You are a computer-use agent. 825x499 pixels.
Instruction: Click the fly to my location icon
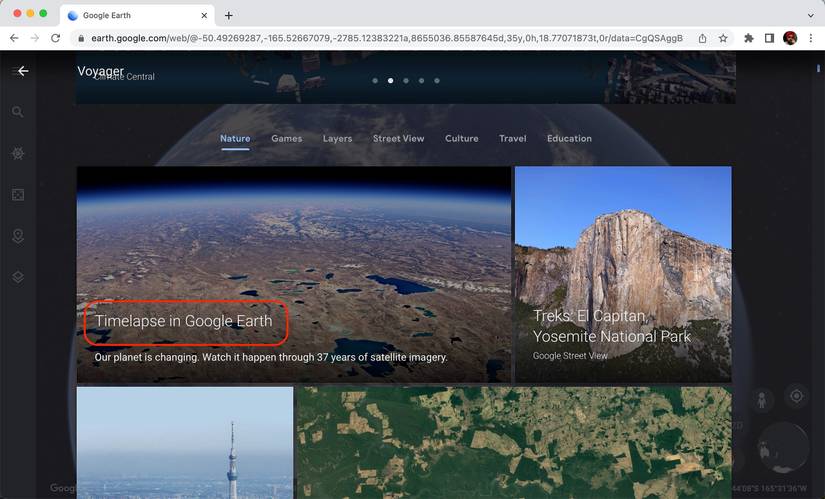click(797, 396)
